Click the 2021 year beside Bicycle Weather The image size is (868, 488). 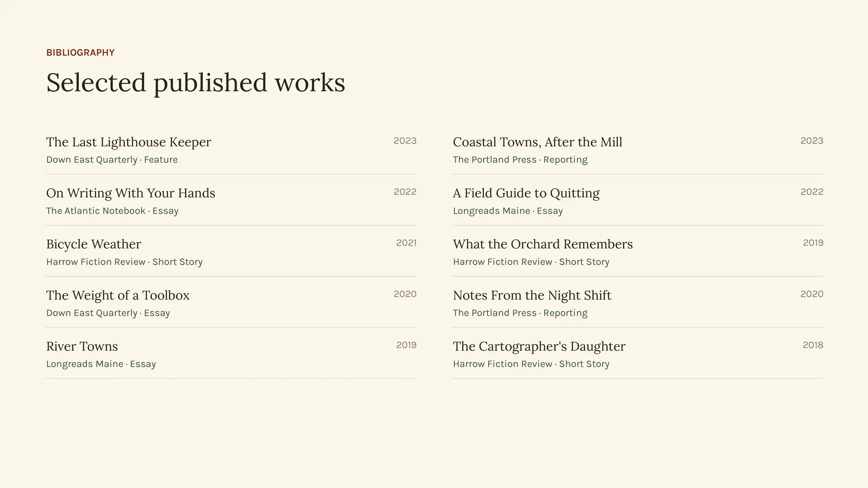point(406,243)
